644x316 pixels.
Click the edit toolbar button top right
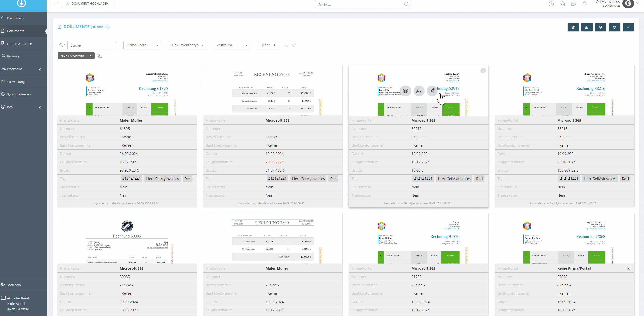tap(573, 27)
